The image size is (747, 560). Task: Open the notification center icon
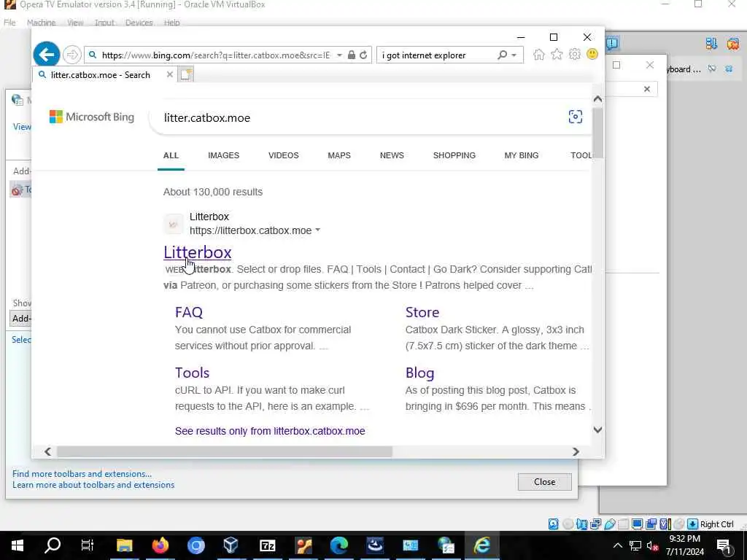(x=724, y=545)
